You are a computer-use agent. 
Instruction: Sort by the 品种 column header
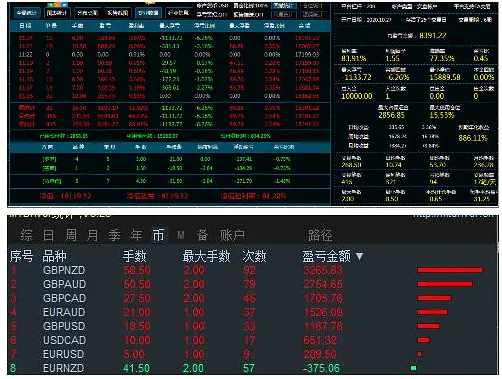point(54,256)
